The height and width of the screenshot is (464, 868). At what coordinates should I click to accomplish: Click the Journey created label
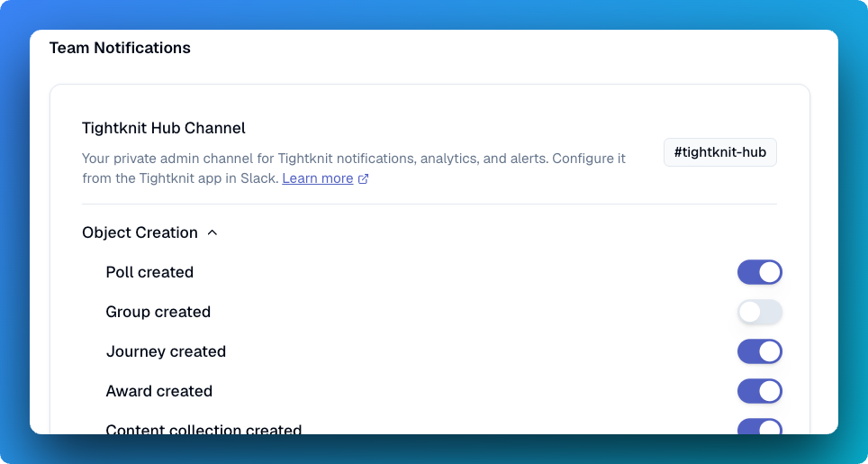(x=166, y=351)
